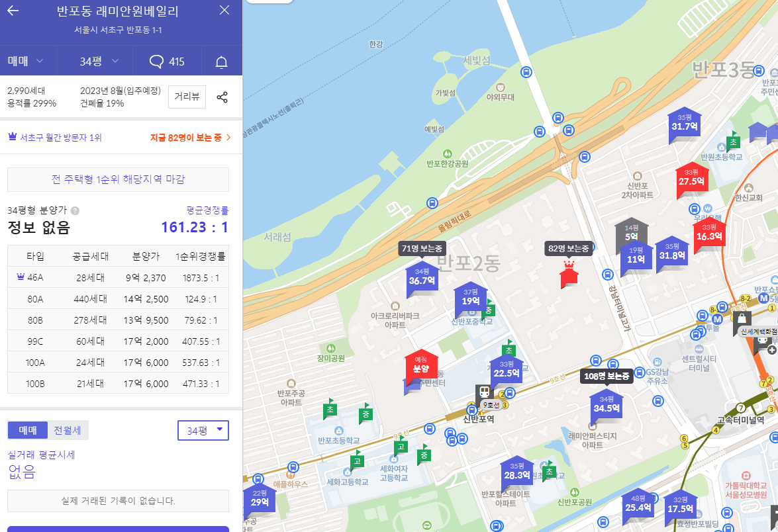
Task: Select the 80A type row
Action: 118,298
